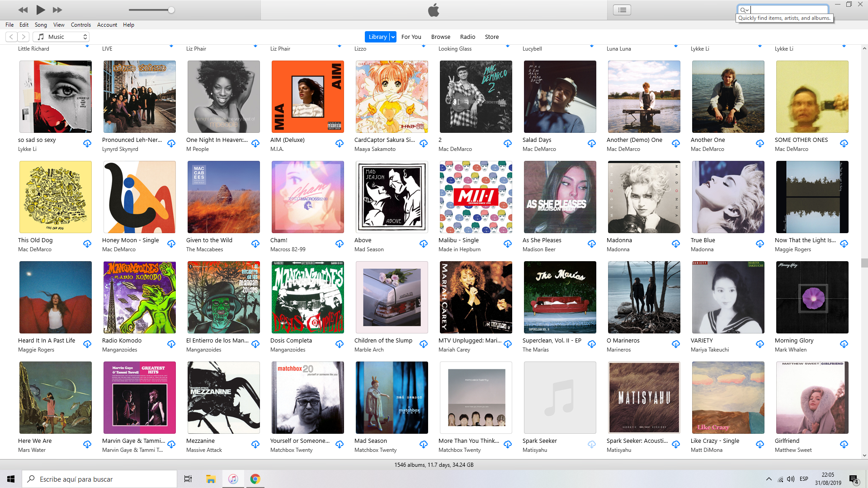
Task: Switch to the For You tab
Action: pyautogui.click(x=411, y=37)
